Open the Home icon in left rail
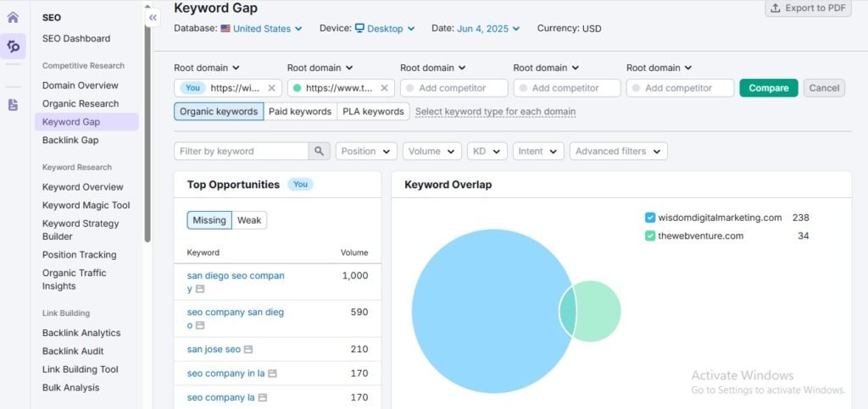The height and width of the screenshot is (409, 868). click(x=13, y=17)
